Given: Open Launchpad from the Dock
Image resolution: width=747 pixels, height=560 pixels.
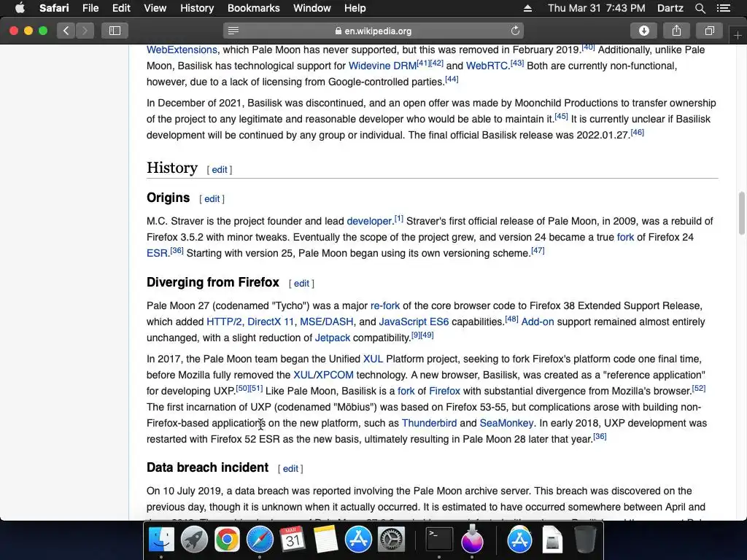Looking at the screenshot, I should click(194, 540).
